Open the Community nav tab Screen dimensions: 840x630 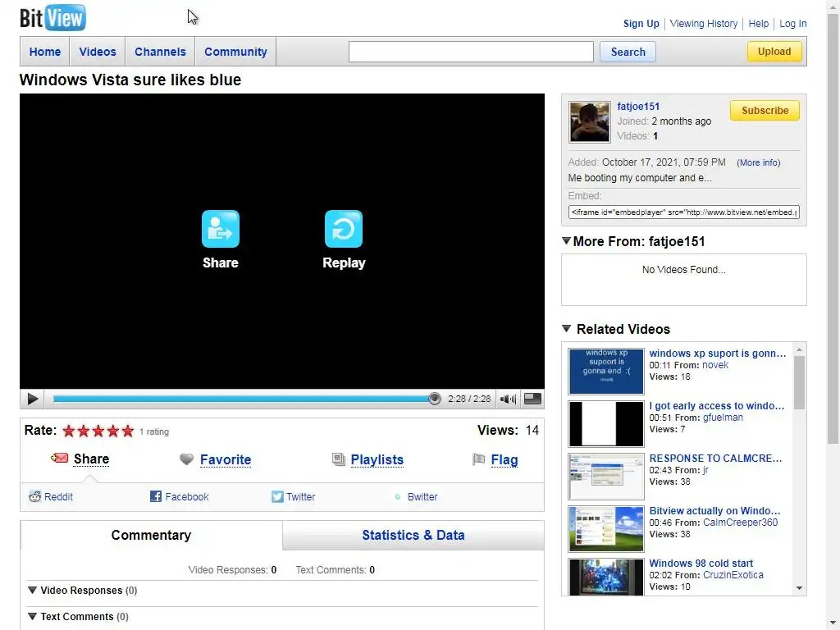235,52
